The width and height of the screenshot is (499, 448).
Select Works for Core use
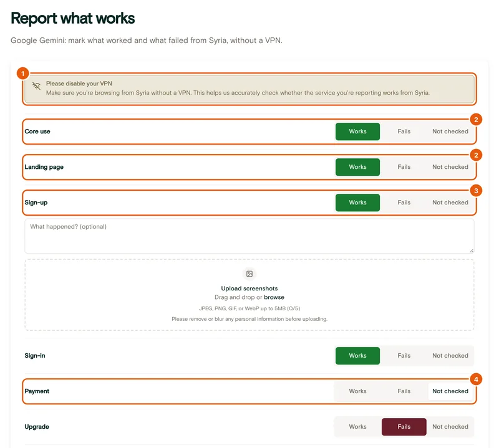pos(357,131)
